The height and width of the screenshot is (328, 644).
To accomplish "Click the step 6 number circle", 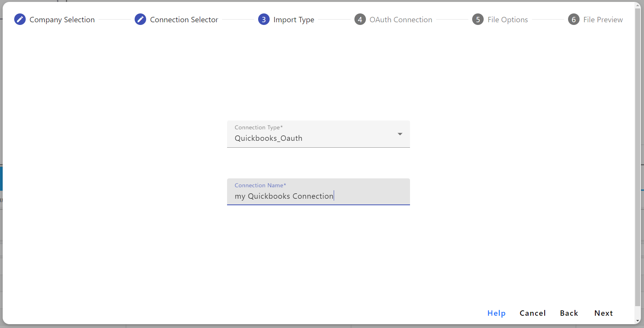I will 574,19.
